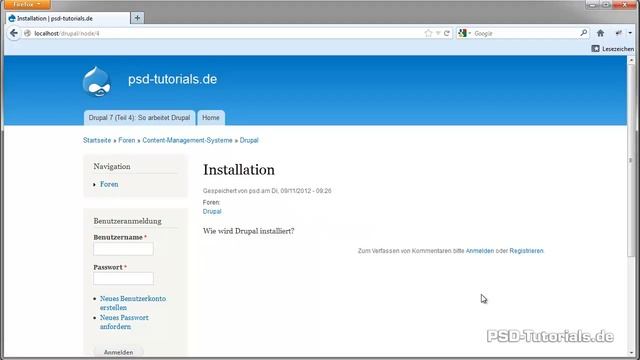The height and width of the screenshot is (360, 640).
Task: Go to browser home page icon
Action: 600,33
